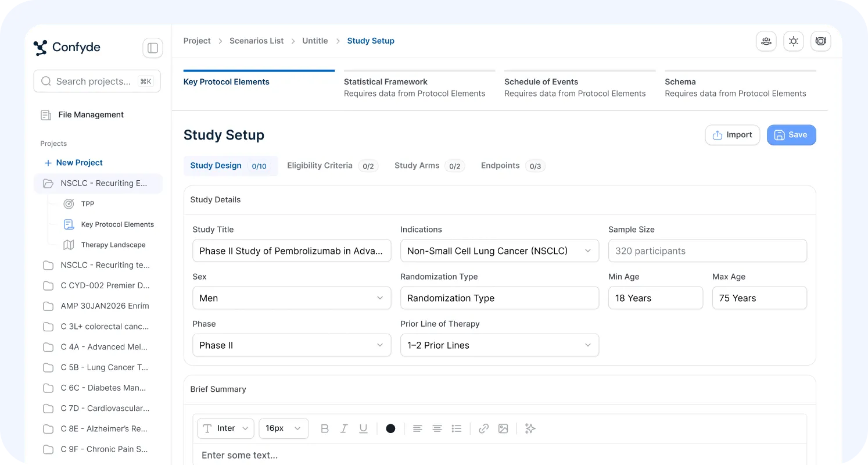Click the Import button
Viewport: 868px width, 465px height.
(733, 135)
